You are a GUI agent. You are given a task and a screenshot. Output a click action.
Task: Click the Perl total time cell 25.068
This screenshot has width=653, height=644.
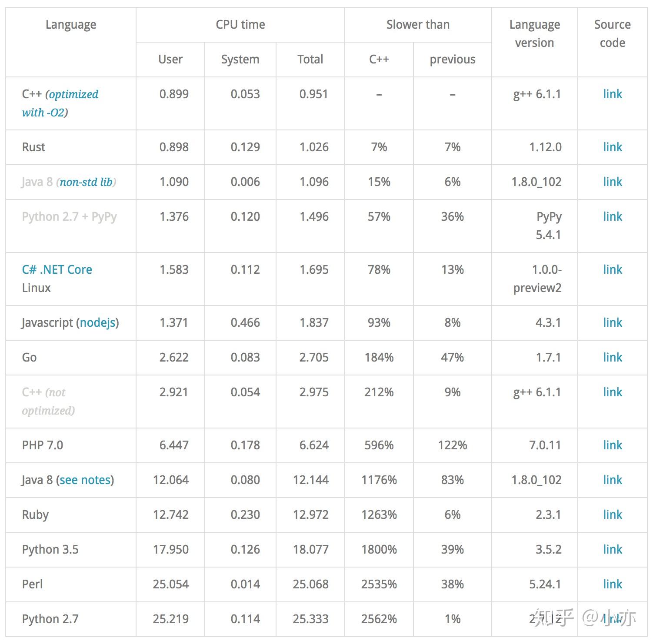[310, 584]
